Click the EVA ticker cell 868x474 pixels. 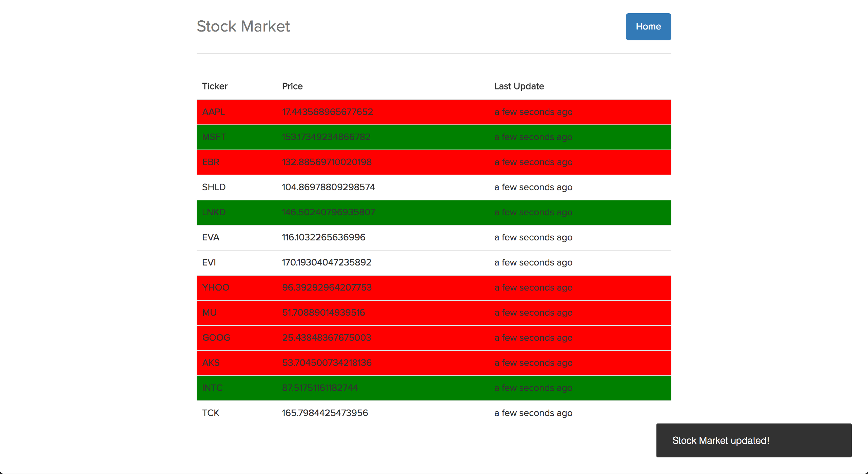pos(211,237)
